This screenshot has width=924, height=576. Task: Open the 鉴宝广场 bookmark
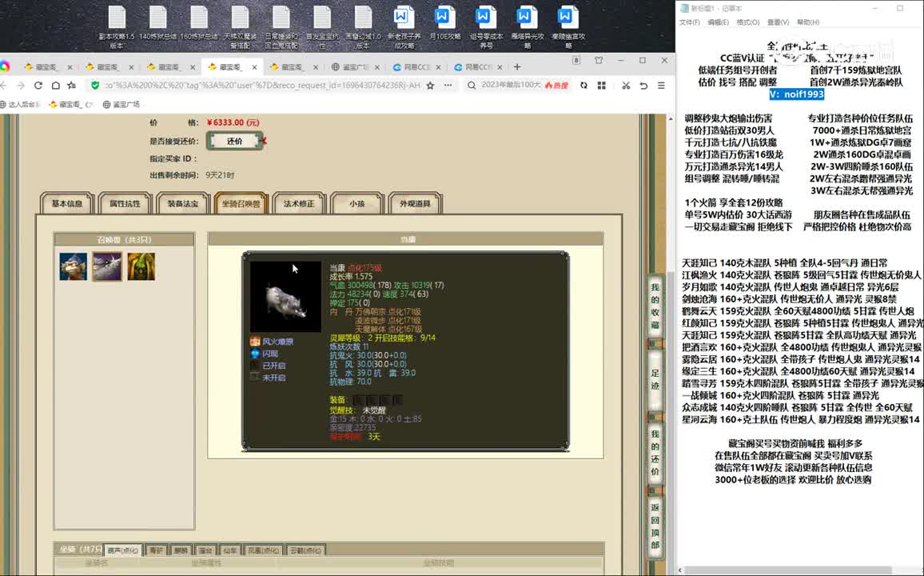pyautogui.click(x=121, y=104)
